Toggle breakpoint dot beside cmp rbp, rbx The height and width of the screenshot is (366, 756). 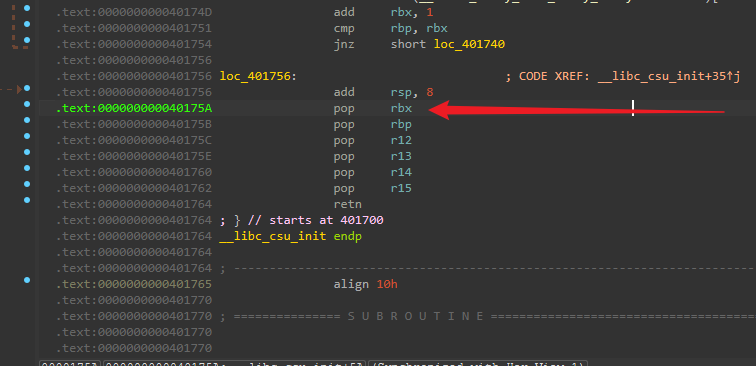point(27,24)
